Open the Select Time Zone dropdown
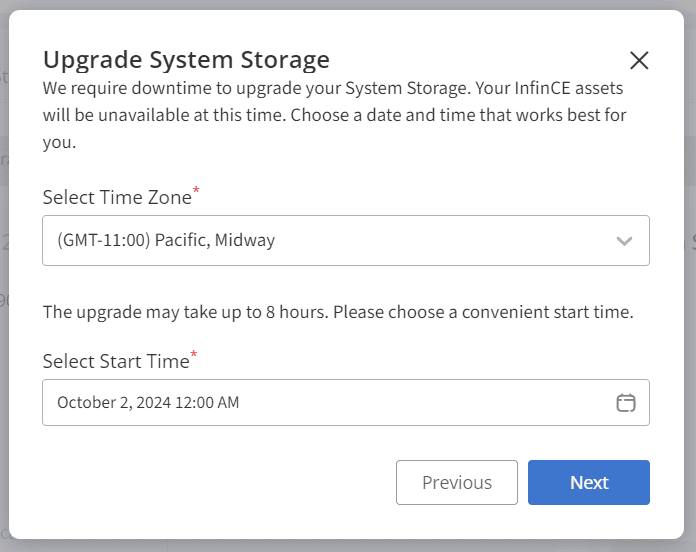 coord(346,241)
